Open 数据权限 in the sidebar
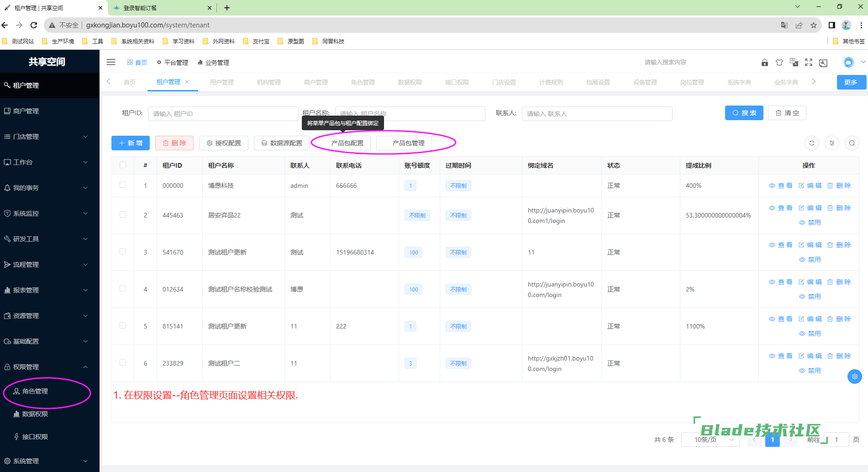 click(x=50, y=414)
